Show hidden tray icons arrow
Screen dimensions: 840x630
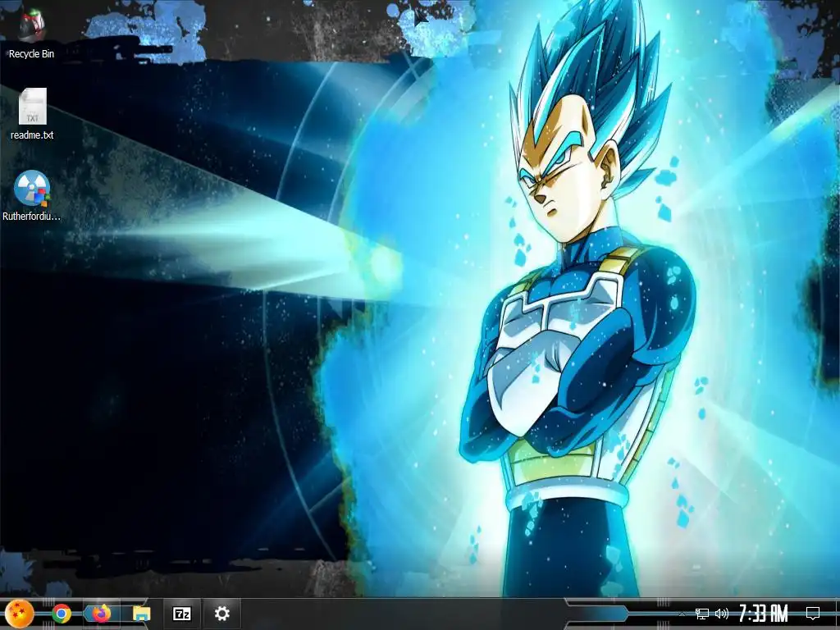coord(682,614)
